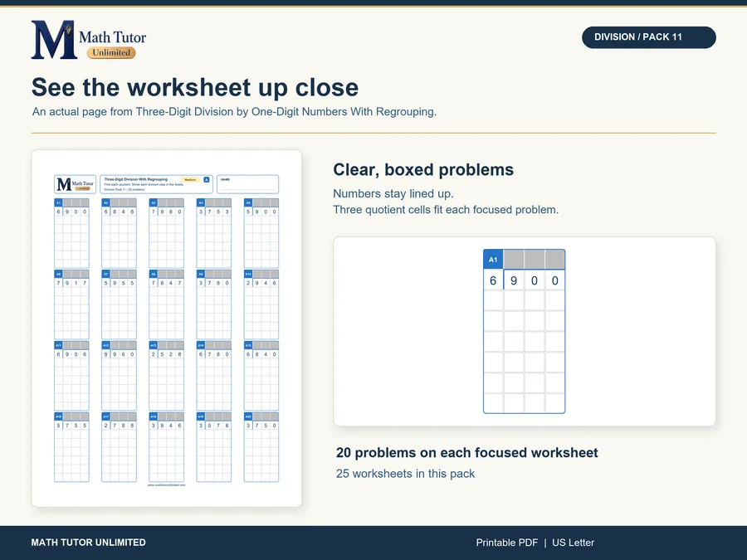Select problem A20 showing 3 into 750

point(261,447)
